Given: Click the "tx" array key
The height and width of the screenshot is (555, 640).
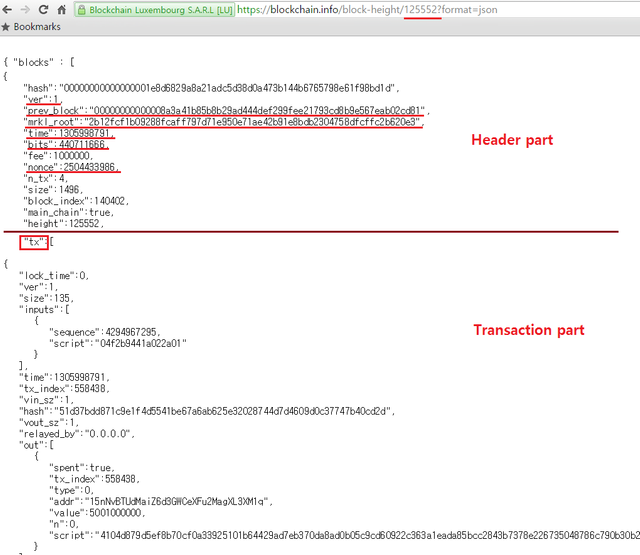Looking at the screenshot, I should click(34, 242).
